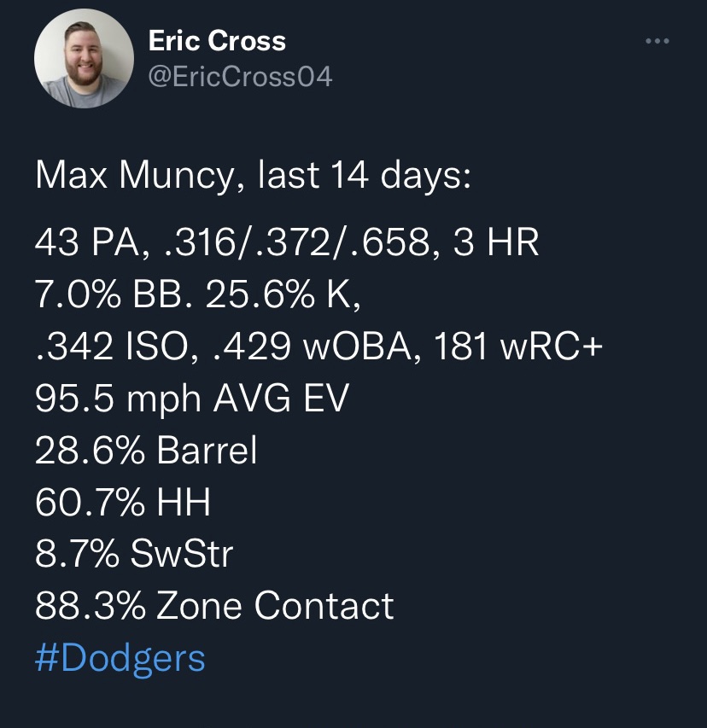Click the "60.7% HH" line
This screenshot has height=728, width=707.
tap(123, 504)
